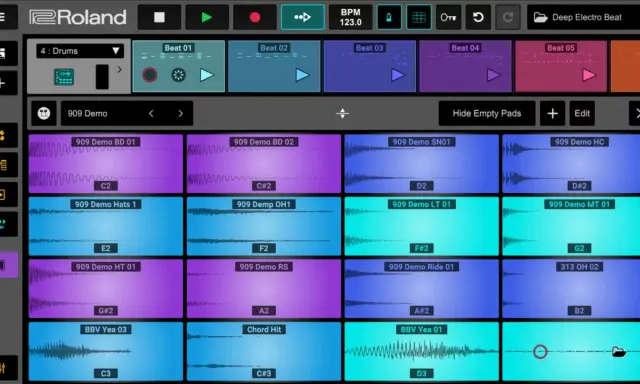Click the cyan icon in left sidebar
The image size is (640, 384).
pyautogui.click(x=8, y=224)
